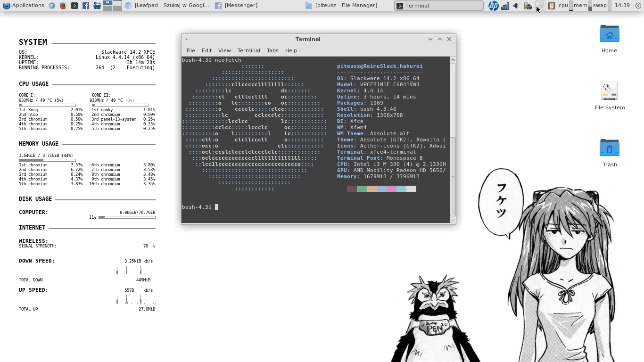Viewport: 644px width, 362px height.
Task: Switch to piteusz File Manager taskbar button
Action: [342, 6]
